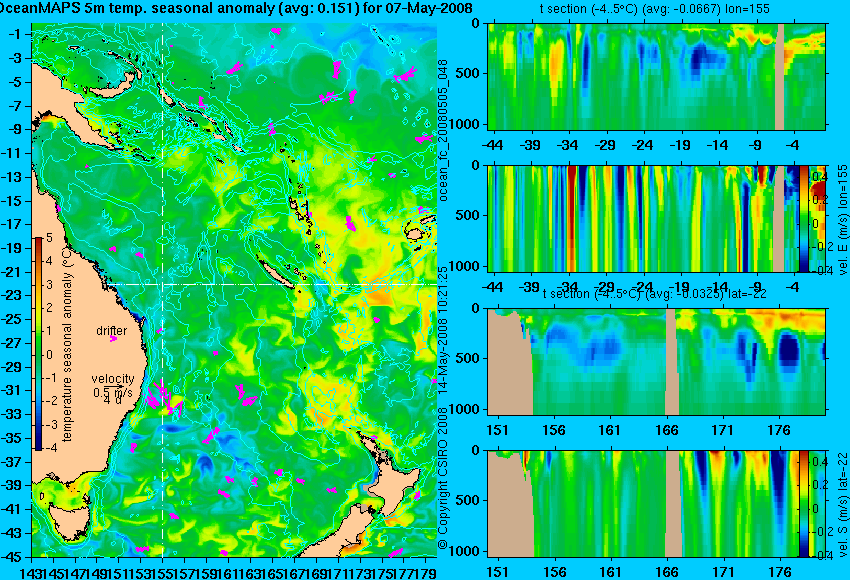This screenshot has height=580, width=850.
Task: Click the '0' value on temperature color bar
Action: (x=50, y=355)
